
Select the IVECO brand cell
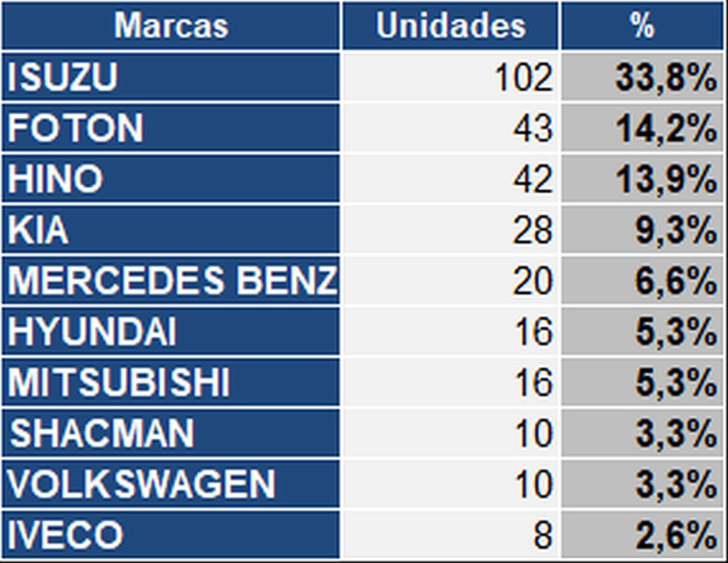tap(171, 535)
